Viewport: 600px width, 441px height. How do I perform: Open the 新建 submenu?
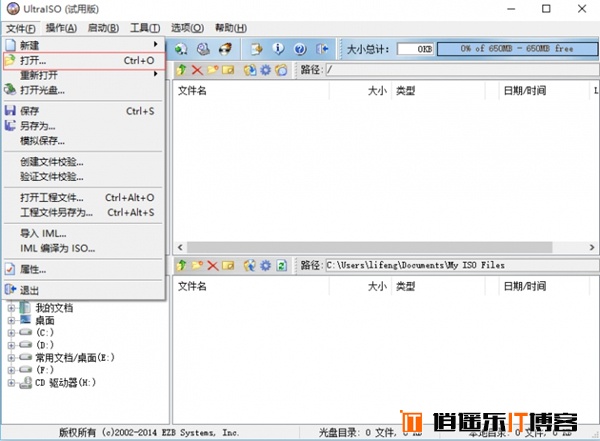(84, 45)
